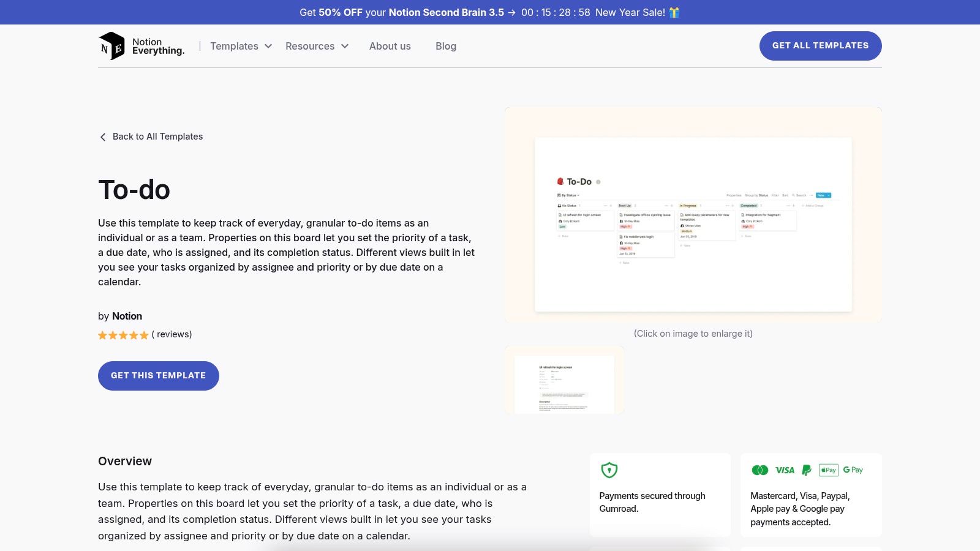Expand the Templates dropdown menu
Viewport: 980px width, 551px height.
[241, 46]
